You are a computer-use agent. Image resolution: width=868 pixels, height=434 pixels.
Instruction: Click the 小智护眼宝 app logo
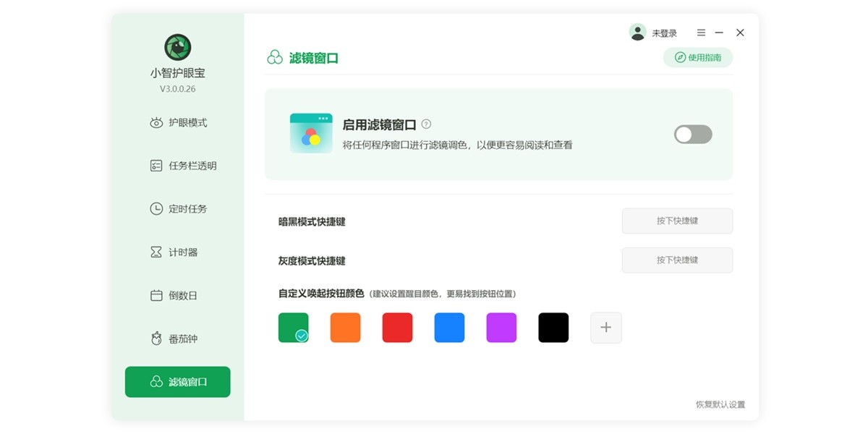177,46
